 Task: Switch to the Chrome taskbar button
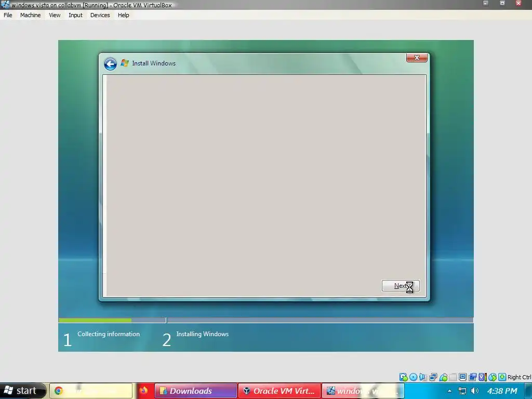pyautogui.click(x=91, y=391)
